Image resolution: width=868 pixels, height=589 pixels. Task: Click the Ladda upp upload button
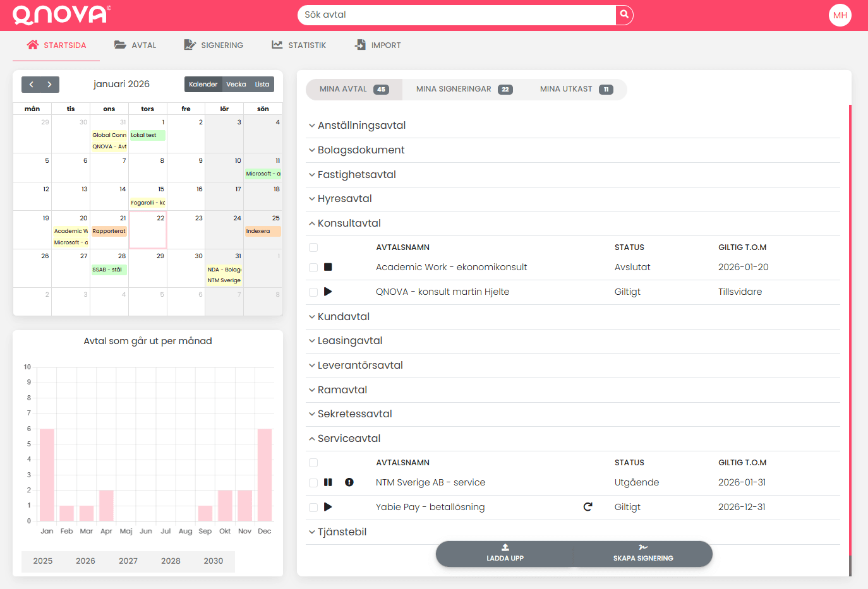click(505, 554)
